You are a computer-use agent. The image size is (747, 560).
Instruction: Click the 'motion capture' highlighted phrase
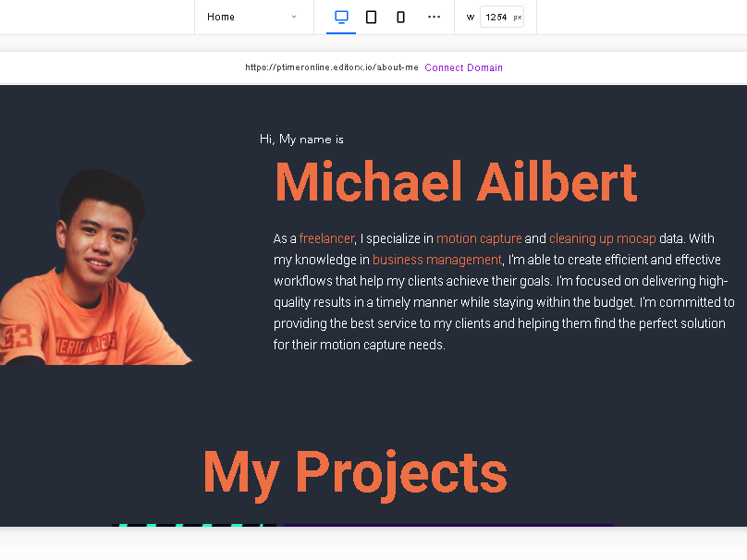[479, 238]
